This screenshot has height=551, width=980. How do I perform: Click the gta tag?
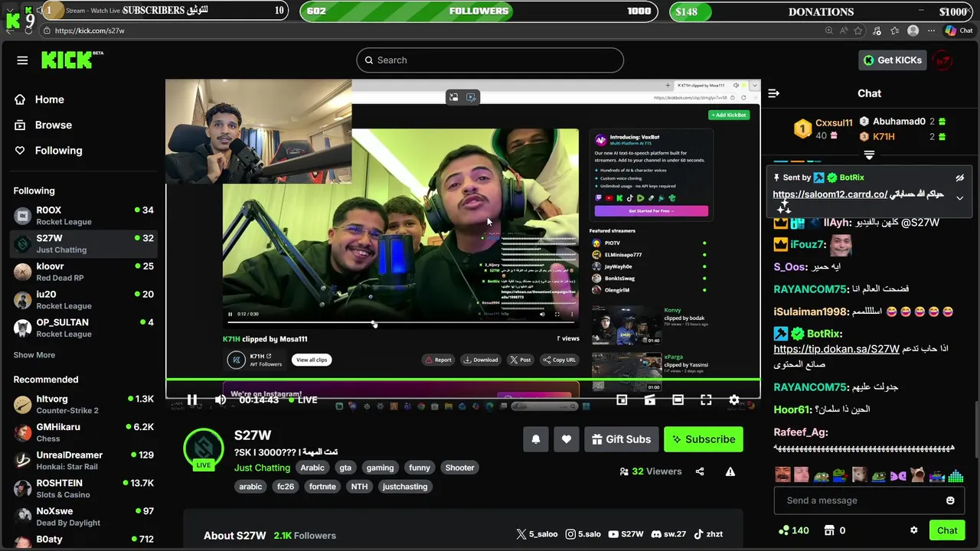tap(345, 468)
